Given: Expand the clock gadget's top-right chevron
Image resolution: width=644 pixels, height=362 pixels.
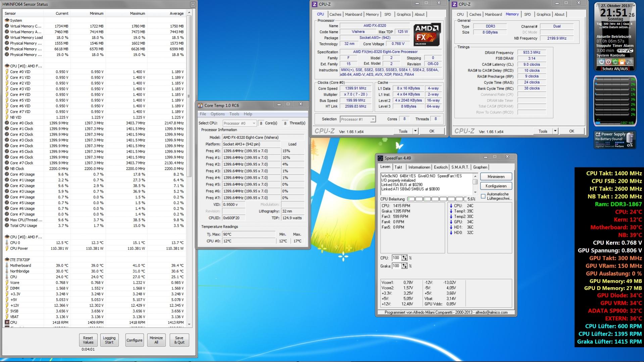Looking at the screenshot, I should coord(634,5).
